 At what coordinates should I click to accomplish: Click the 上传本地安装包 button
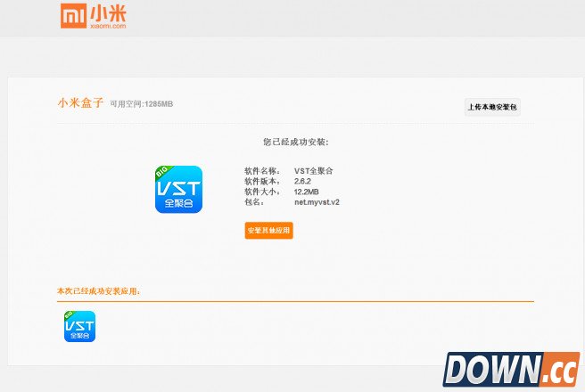coord(492,107)
